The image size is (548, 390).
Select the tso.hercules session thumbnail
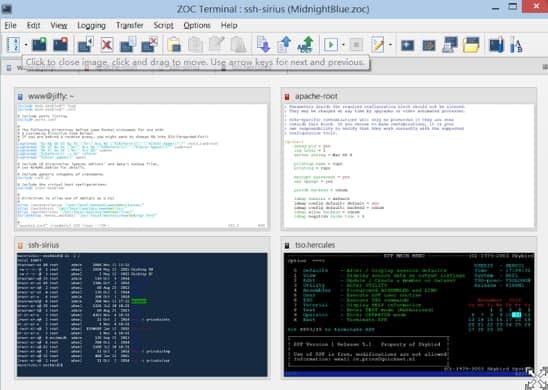(409, 308)
